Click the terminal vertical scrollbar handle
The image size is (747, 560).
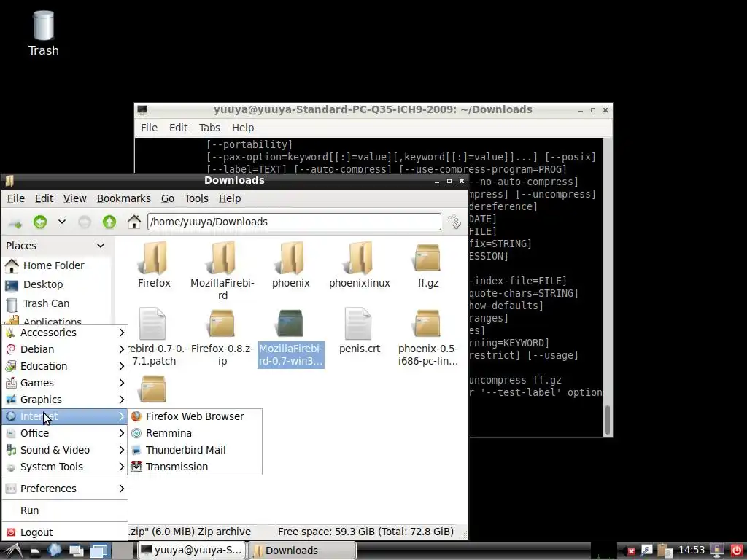(608, 420)
